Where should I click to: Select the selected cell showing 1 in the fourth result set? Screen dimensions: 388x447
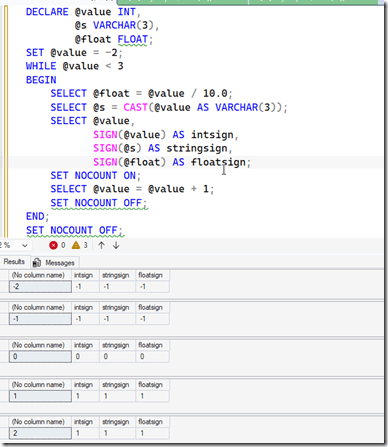click(x=40, y=396)
